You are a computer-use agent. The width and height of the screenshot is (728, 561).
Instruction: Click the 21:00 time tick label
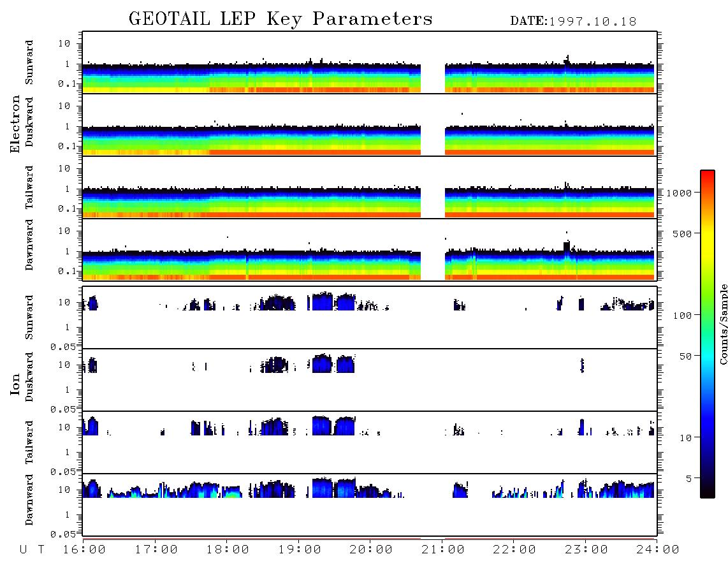443,550
